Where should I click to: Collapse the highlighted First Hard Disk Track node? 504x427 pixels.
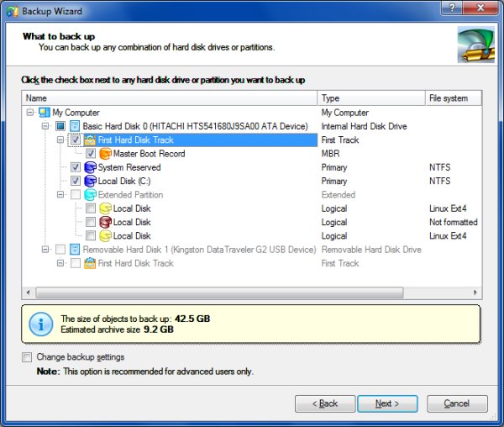click(60, 140)
